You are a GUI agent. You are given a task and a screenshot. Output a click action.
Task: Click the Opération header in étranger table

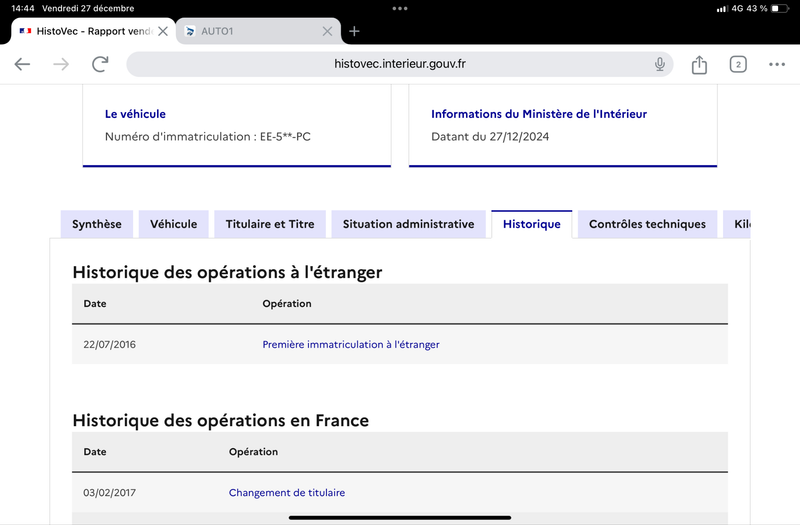[x=287, y=304]
